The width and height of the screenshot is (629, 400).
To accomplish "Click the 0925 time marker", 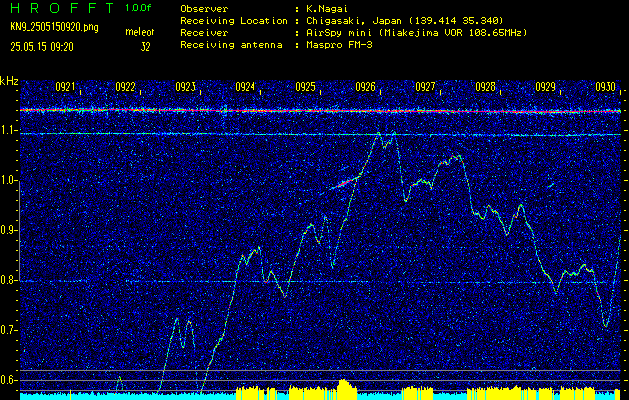I will (305, 87).
